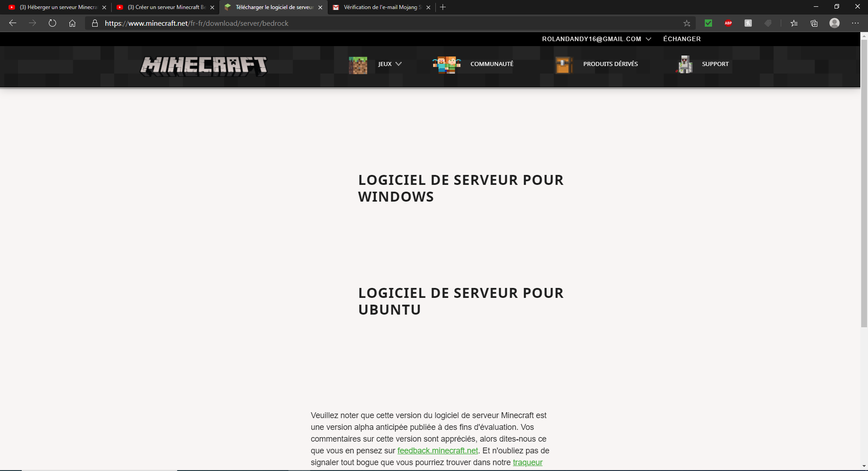Close the Héberger un serveur Minecraft tab

(104, 7)
